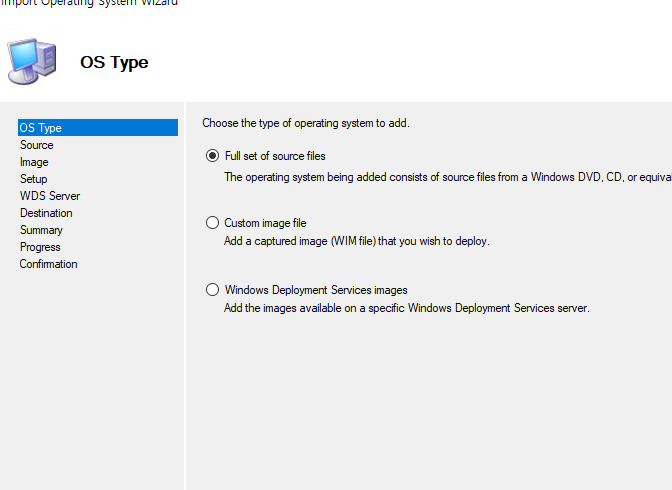Open the Setup wizard step
This screenshot has height=490, width=672.
coord(33,179)
